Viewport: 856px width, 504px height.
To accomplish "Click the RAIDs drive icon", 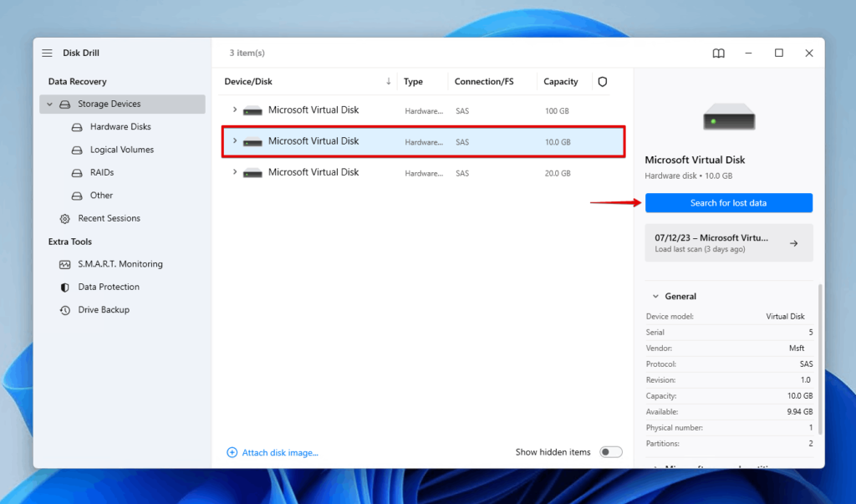I will tap(77, 172).
